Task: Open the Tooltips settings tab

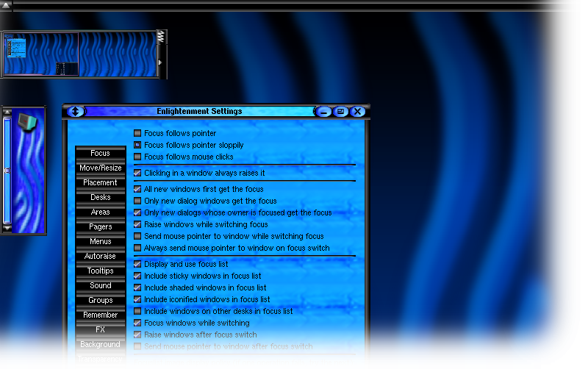Action: point(100,271)
